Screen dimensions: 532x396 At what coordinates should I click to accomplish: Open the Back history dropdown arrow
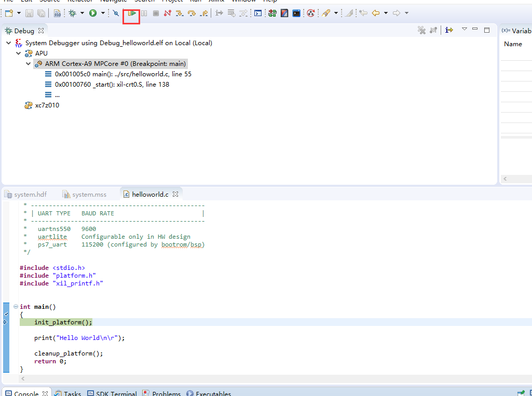click(x=386, y=13)
